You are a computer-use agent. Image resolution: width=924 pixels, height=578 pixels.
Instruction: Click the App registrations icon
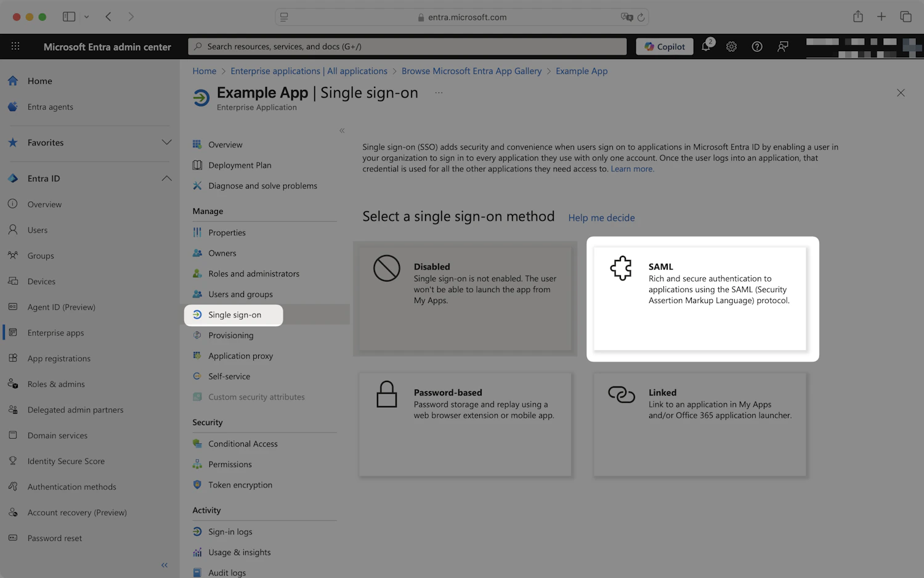[x=13, y=358]
